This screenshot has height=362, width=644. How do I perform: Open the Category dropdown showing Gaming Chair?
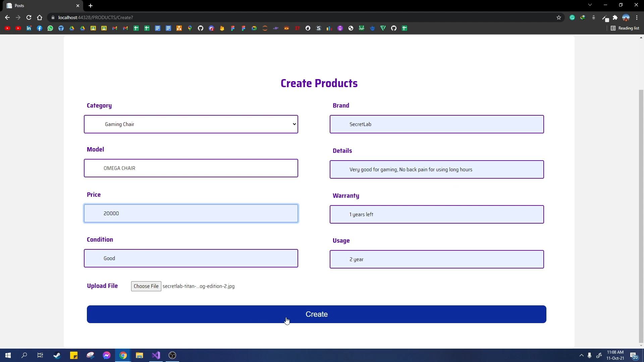(191, 124)
